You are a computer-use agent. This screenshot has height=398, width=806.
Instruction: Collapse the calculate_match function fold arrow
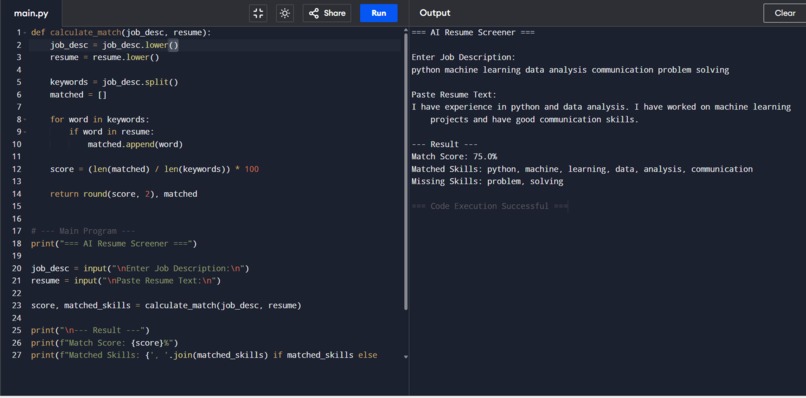click(25, 32)
